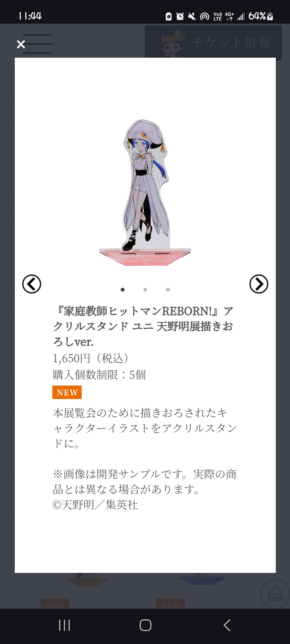
Task: Tap the TOP scroll-to-top button
Action: (275, 593)
